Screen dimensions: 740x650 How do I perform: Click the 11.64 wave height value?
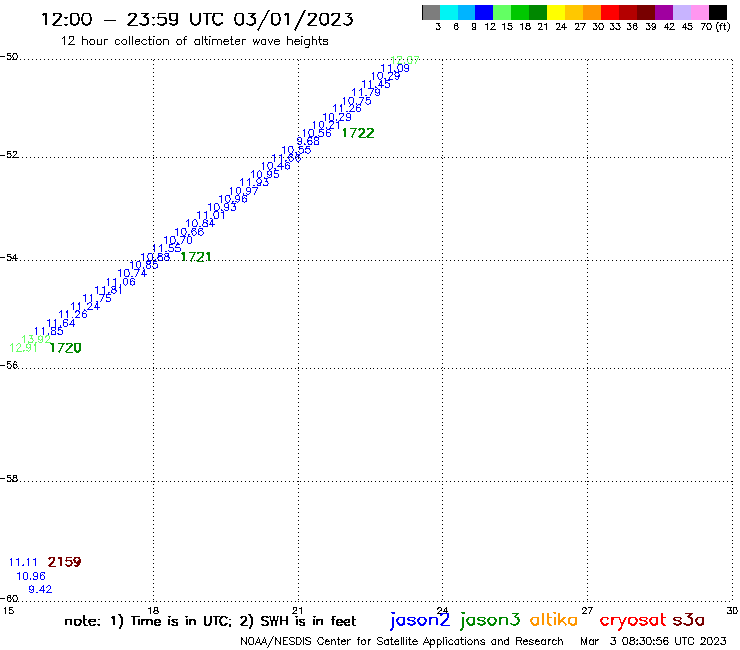(61, 323)
